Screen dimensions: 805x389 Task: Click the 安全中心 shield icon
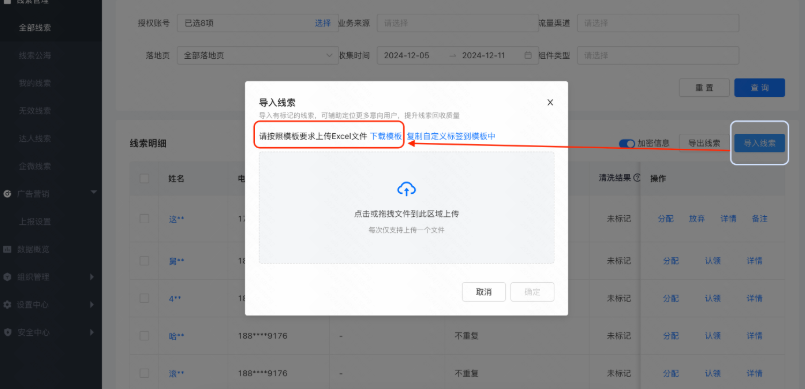click(x=7, y=332)
